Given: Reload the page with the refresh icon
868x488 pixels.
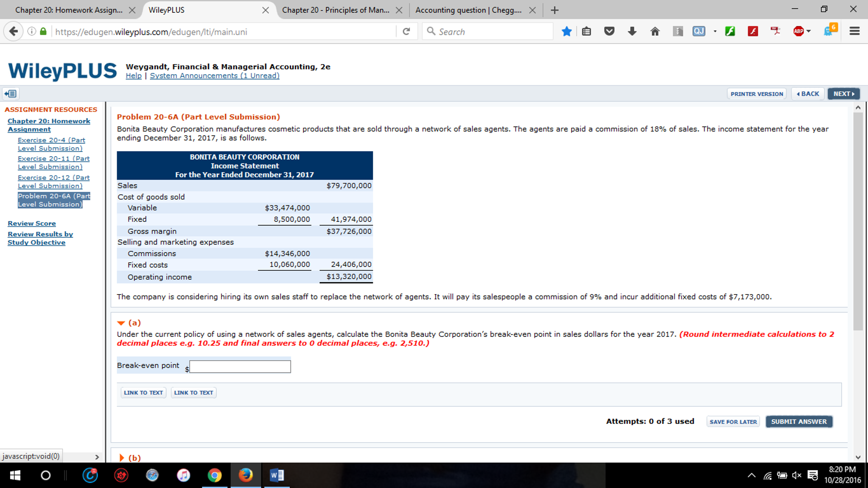Looking at the screenshot, I should click(406, 31).
